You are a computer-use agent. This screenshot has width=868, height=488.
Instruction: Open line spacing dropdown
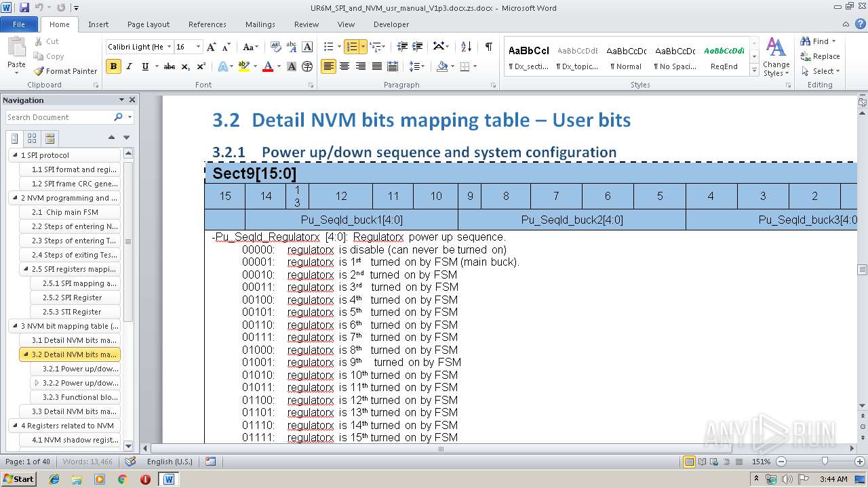[417, 66]
